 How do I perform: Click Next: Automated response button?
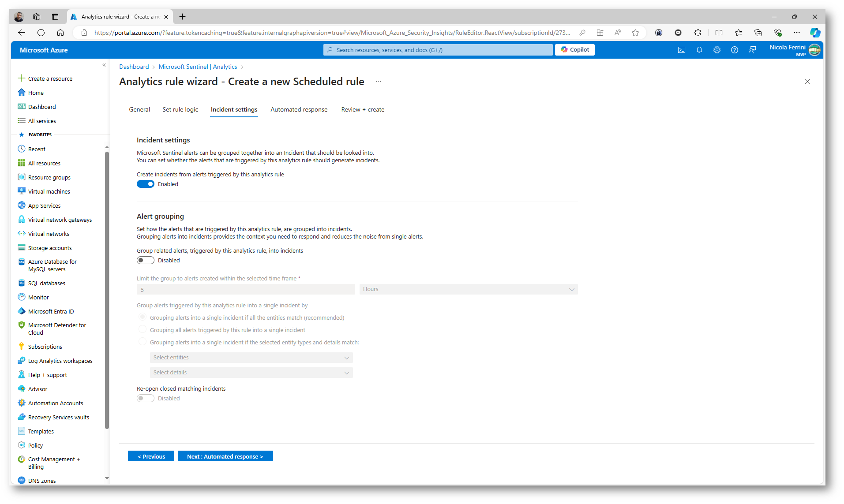point(225,456)
